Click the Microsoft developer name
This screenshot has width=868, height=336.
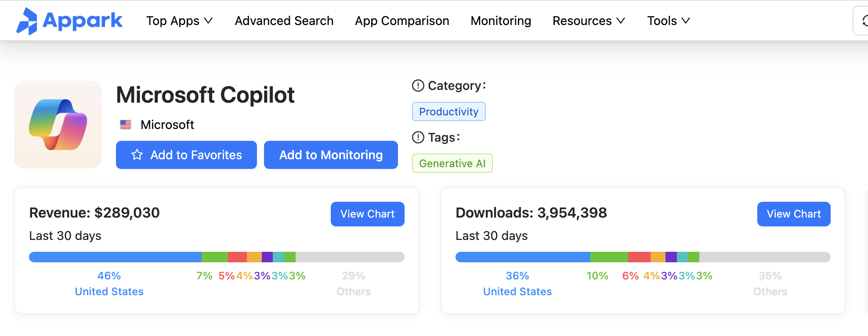click(x=167, y=125)
